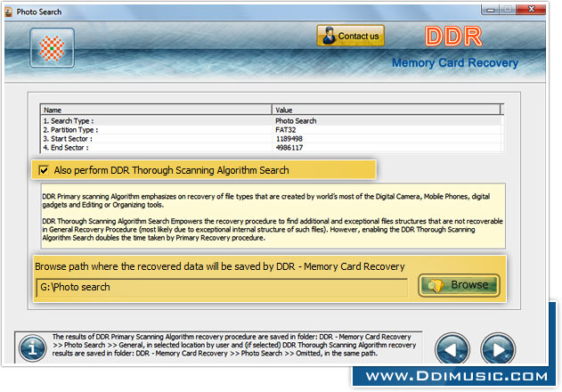Click the Photo Search checkered logo icon
Image resolution: width=562 pixels, height=392 pixels.
tap(52, 48)
